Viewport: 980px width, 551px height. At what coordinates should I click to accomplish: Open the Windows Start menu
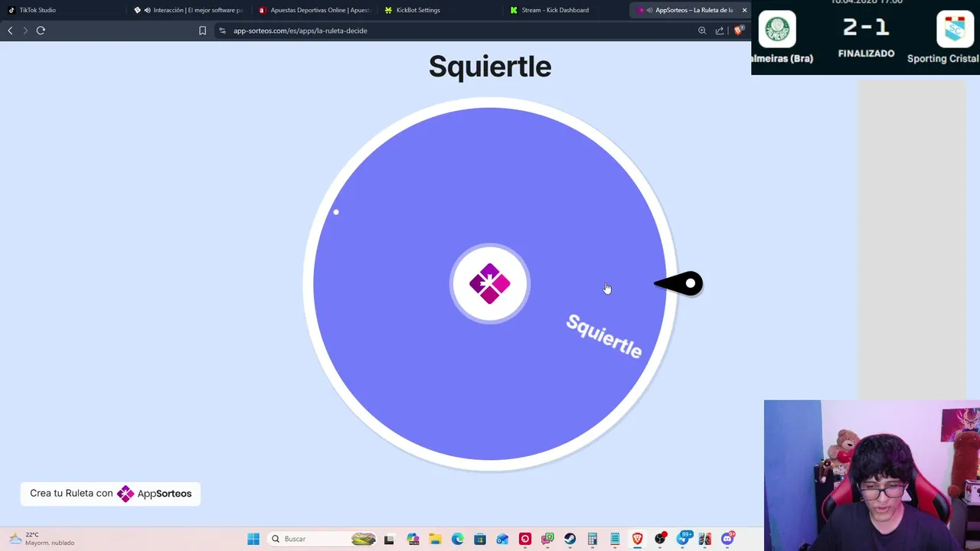(x=253, y=539)
